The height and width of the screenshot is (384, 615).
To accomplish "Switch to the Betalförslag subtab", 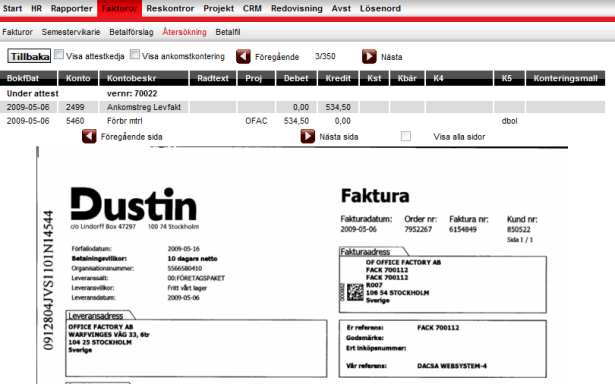I will 131,32.
